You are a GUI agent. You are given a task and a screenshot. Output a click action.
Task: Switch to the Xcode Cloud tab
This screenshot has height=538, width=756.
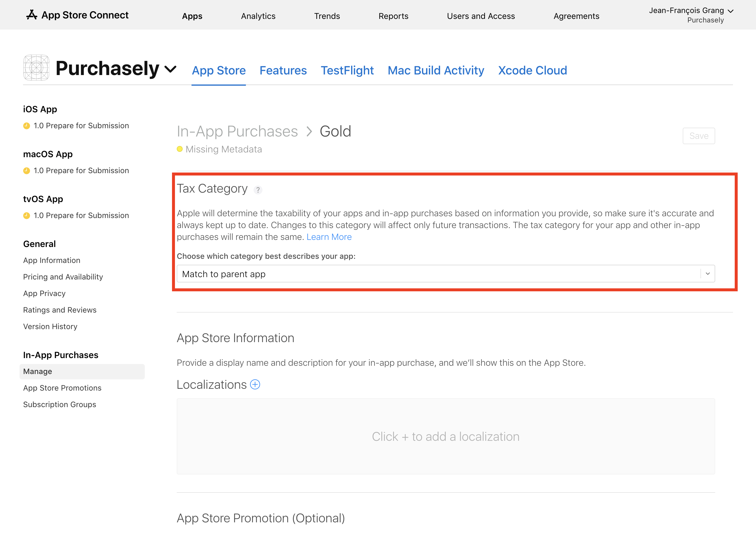(532, 71)
